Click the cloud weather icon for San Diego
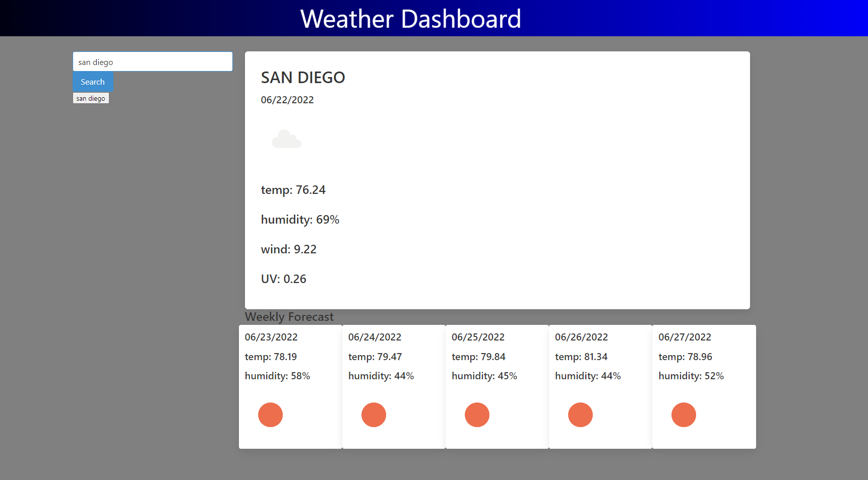 [286, 140]
